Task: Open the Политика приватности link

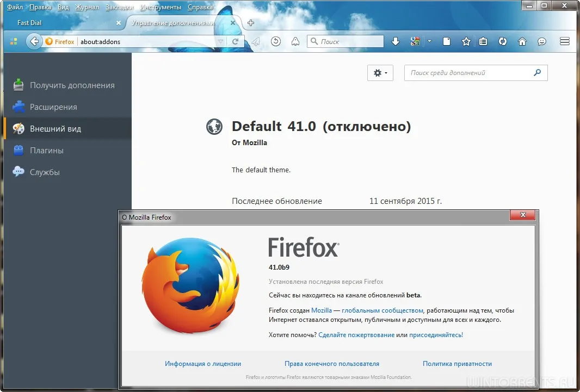Action: point(457,364)
